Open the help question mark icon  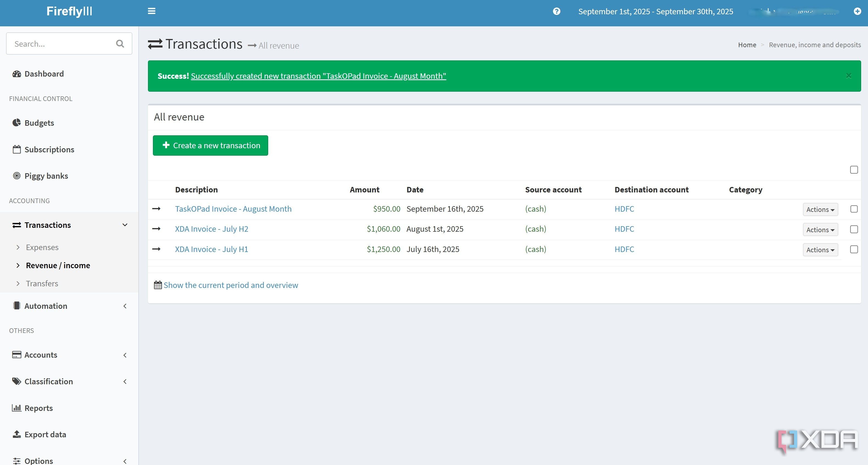click(557, 12)
